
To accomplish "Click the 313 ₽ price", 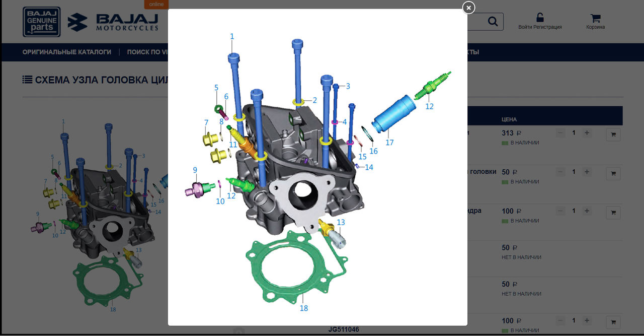I will [511, 133].
